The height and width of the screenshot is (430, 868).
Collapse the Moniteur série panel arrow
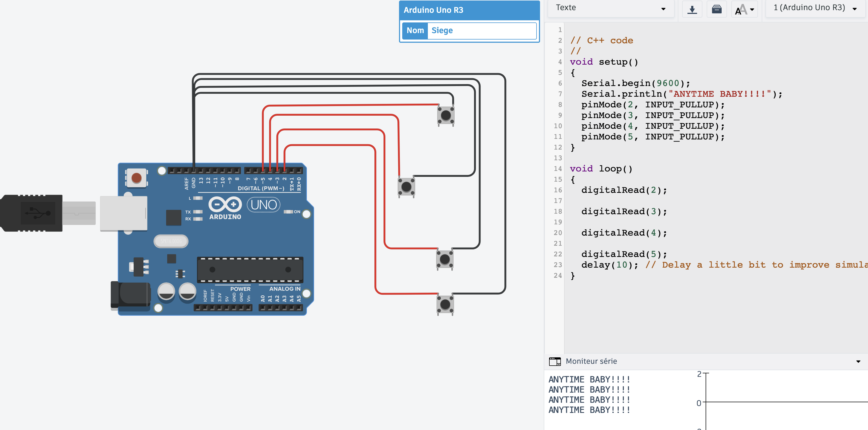tap(858, 362)
